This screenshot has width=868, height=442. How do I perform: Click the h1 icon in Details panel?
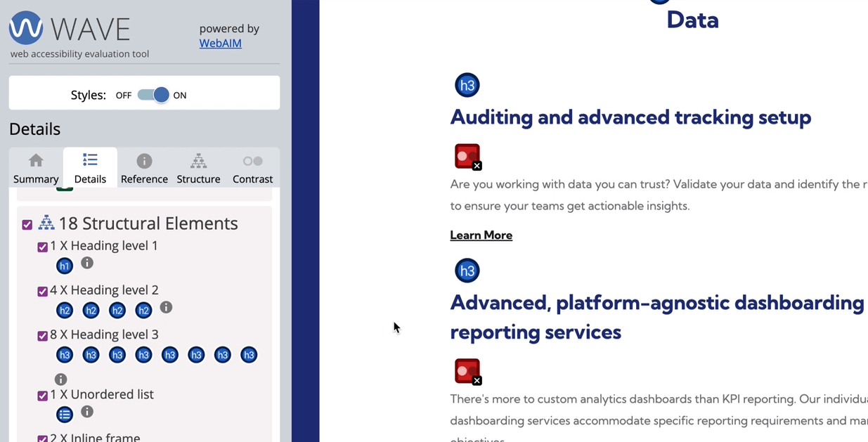pos(65,266)
